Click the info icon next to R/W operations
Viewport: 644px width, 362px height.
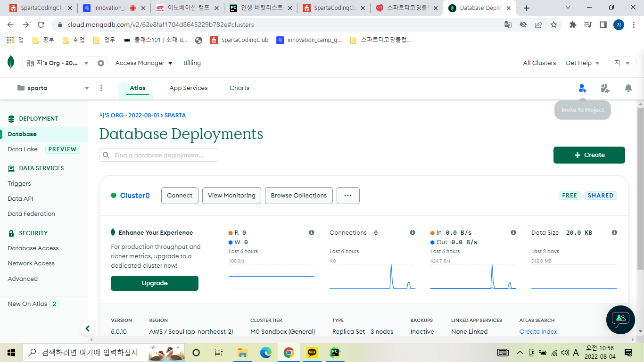(312, 233)
